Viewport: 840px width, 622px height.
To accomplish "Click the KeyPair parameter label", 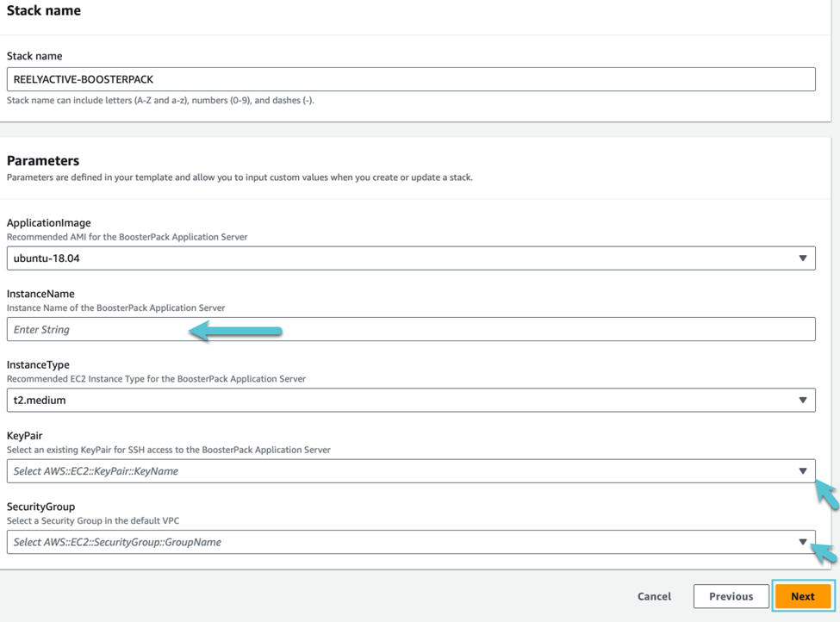I will (x=24, y=436).
